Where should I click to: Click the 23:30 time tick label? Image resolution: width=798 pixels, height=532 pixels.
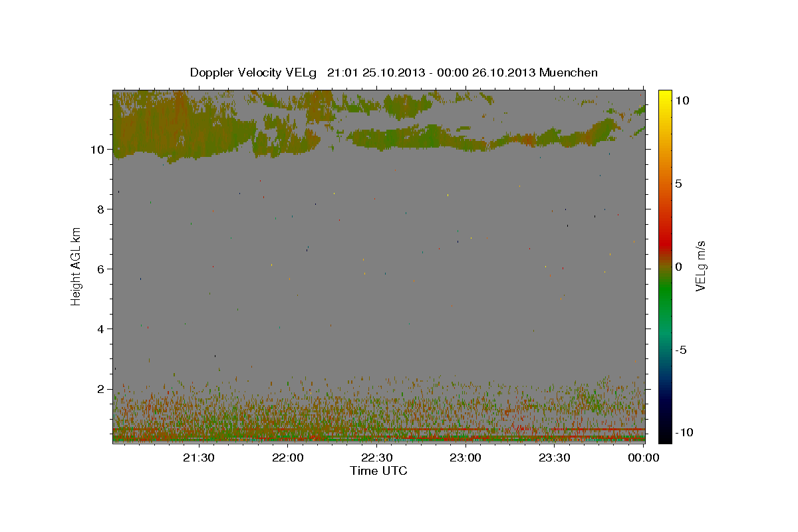[554, 458]
